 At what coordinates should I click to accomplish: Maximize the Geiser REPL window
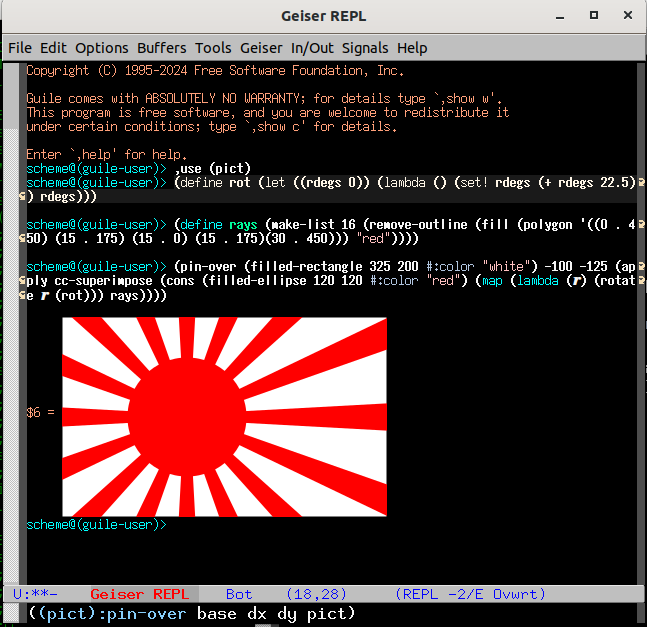594,15
